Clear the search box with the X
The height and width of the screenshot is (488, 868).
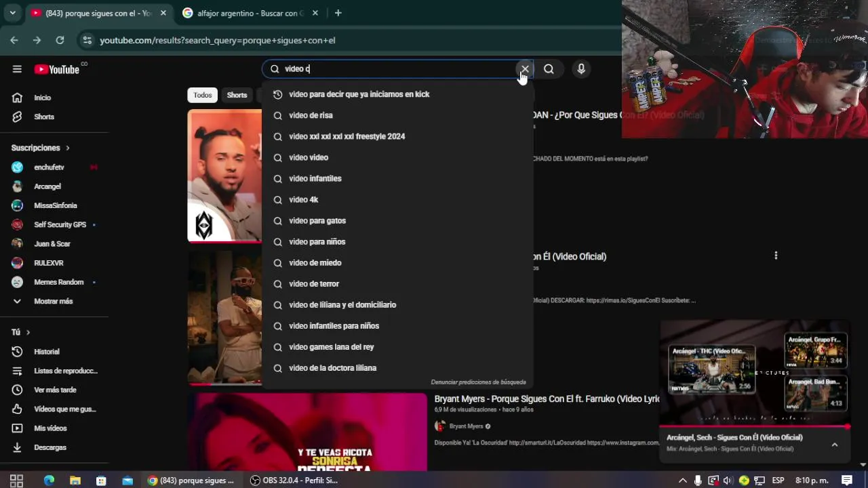(x=525, y=68)
